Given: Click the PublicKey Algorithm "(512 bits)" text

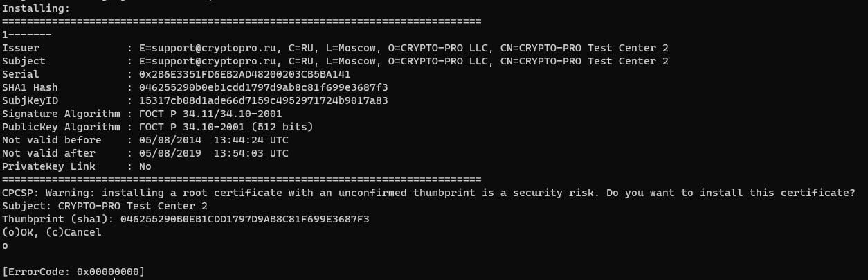Looking at the screenshot, I should tap(281, 127).
